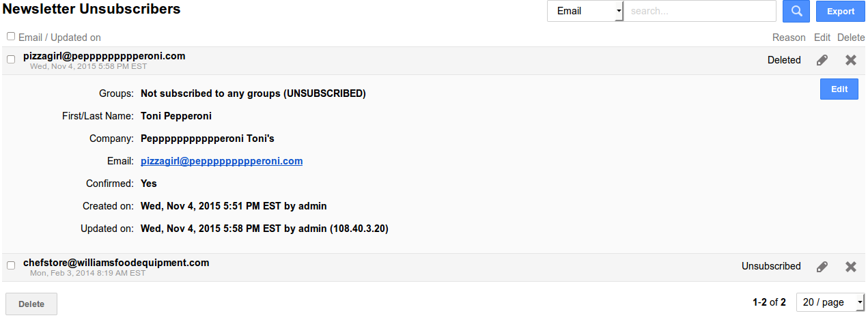Open the pizzagirl email link in details
This screenshot has height=320, width=868.
[x=221, y=162]
